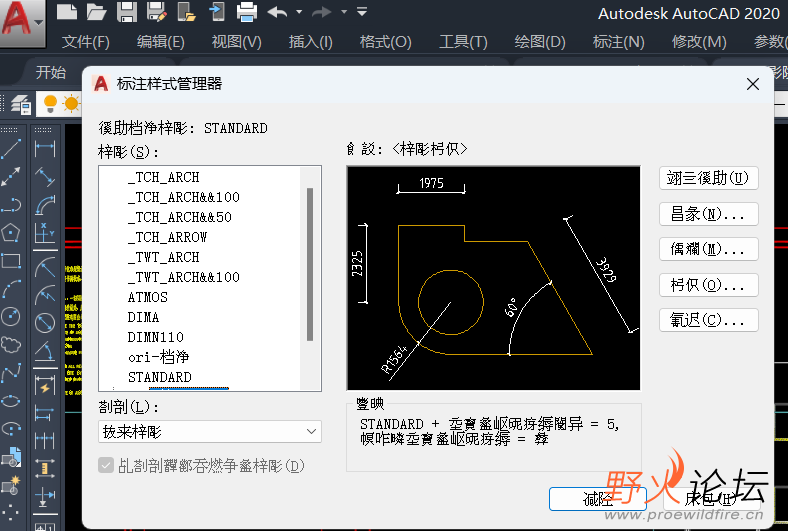This screenshot has height=531, width=788.
Task: Switch to the 开始 tab
Action: [51, 72]
